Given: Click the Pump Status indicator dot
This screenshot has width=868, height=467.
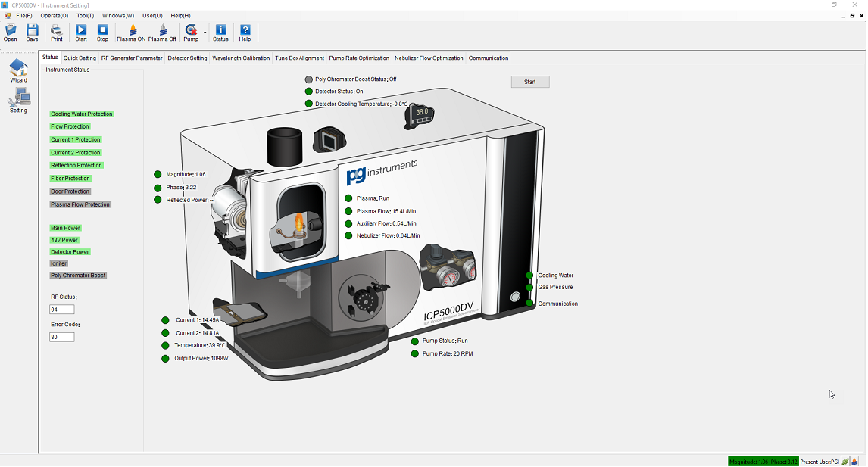Looking at the screenshot, I should click(x=414, y=341).
